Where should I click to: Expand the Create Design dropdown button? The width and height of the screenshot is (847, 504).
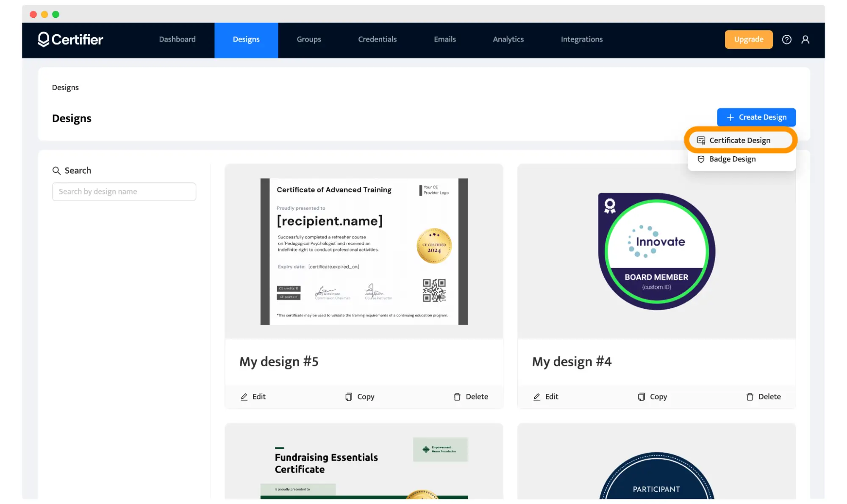pos(756,117)
